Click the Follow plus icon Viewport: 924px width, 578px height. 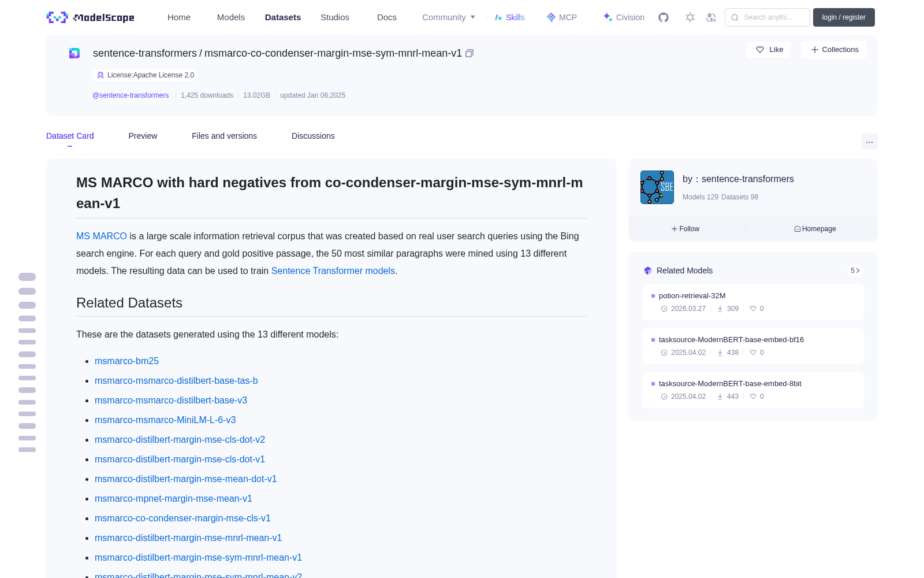pos(675,229)
